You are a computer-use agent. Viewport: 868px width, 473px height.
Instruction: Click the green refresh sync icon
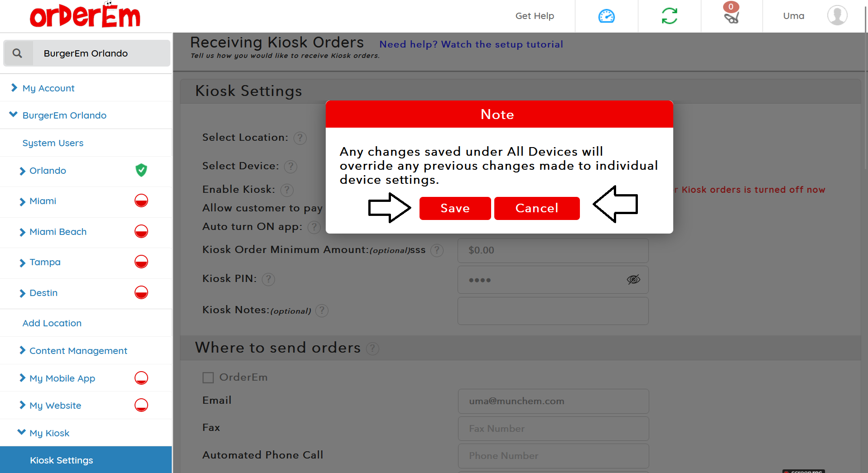tap(669, 16)
